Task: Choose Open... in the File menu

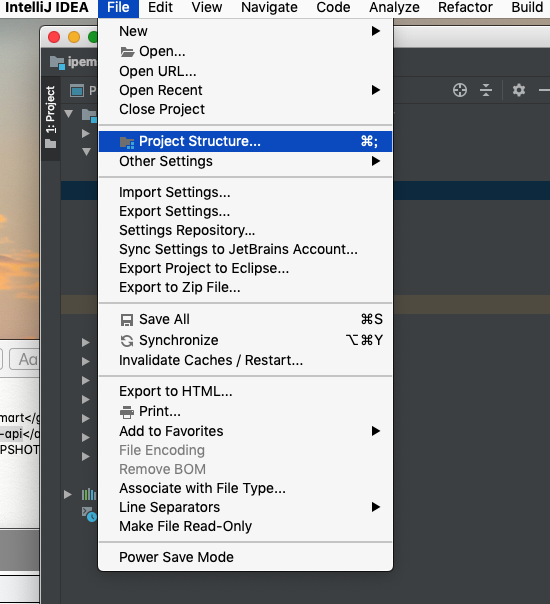Action: [245, 51]
